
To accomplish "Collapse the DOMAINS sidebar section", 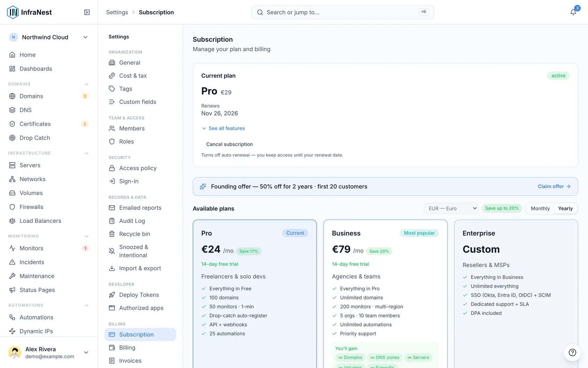I will (x=86, y=84).
